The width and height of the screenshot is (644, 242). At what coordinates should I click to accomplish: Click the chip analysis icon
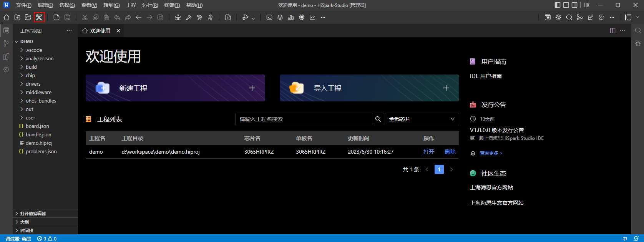pyautogui.click(x=302, y=17)
